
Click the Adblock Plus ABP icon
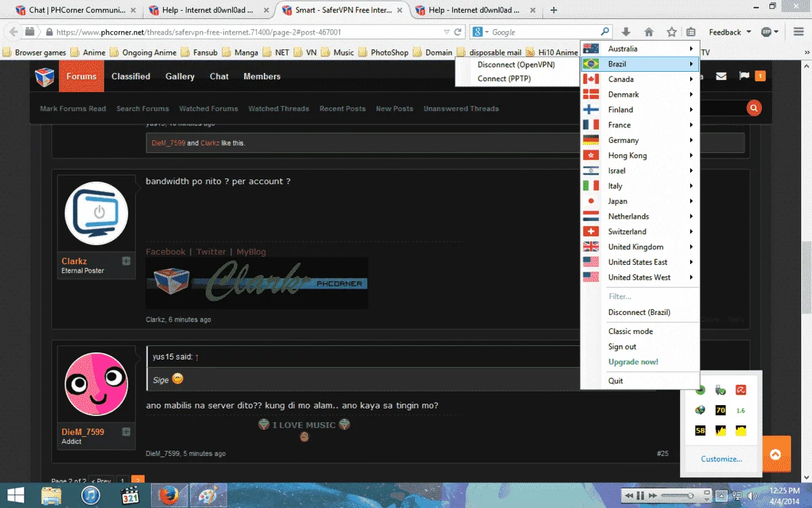767,32
